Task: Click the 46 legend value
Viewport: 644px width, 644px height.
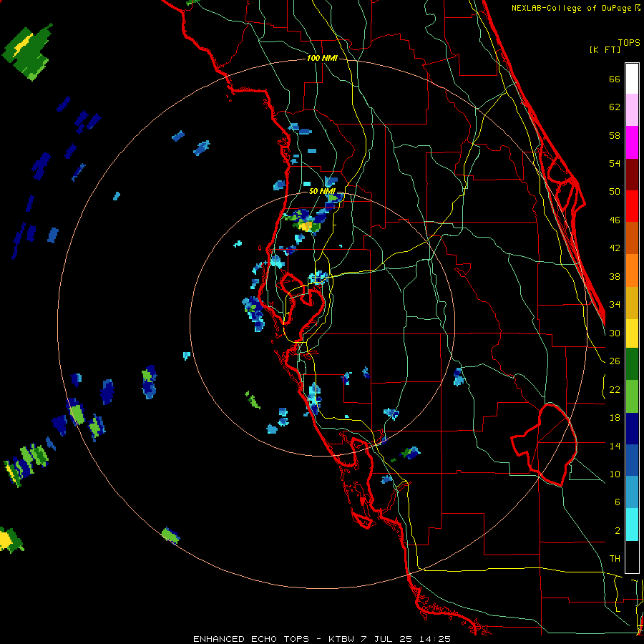Action: [615, 220]
